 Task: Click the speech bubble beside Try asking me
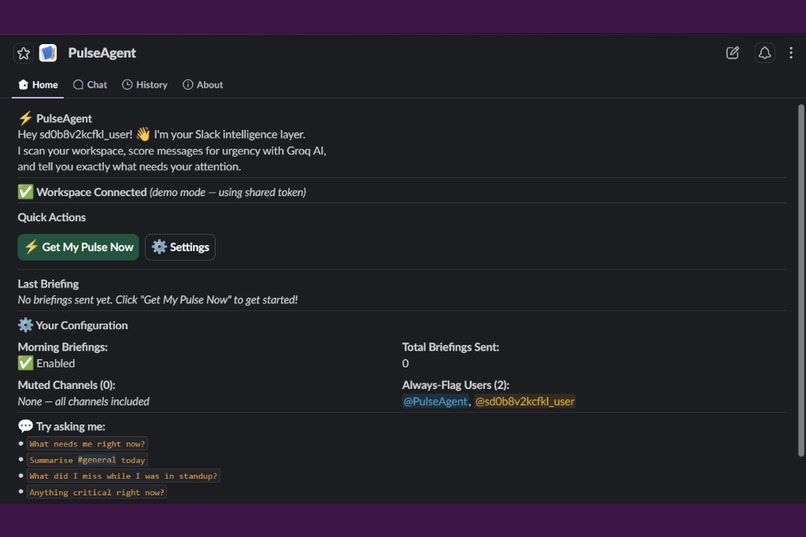click(x=25, y=426)
